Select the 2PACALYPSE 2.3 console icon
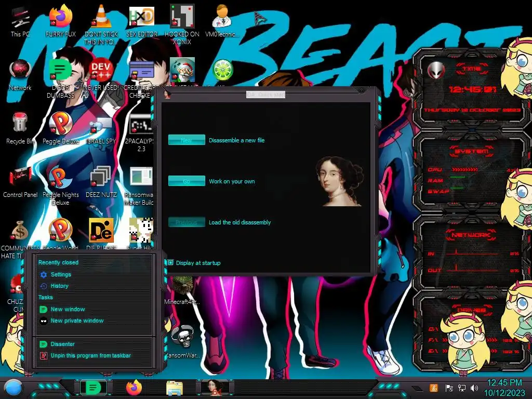 [141, 133]
